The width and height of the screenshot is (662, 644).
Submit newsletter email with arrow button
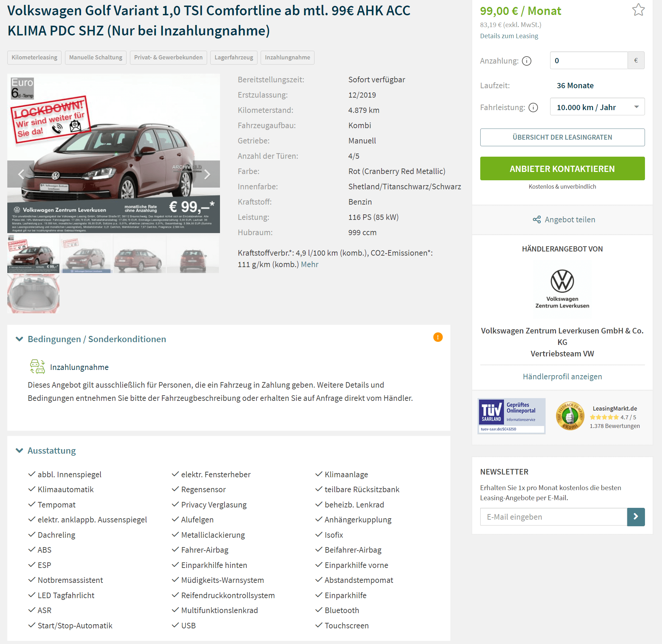636,517
